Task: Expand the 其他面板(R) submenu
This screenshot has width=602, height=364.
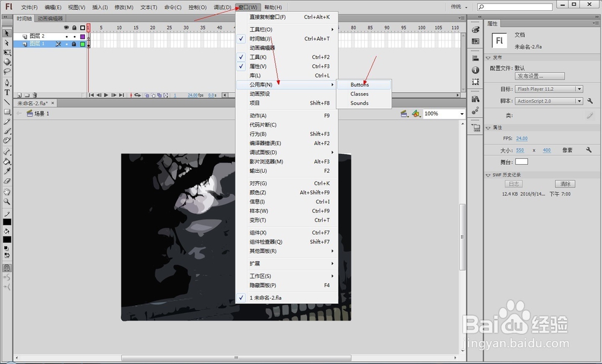Action: pyautogui.click(x=287, y=251)
